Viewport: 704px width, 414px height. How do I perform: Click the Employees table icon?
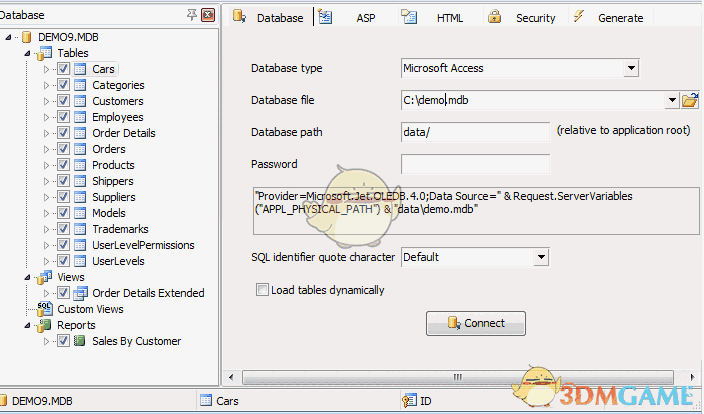pyautogui.click(x=80, y=117)
